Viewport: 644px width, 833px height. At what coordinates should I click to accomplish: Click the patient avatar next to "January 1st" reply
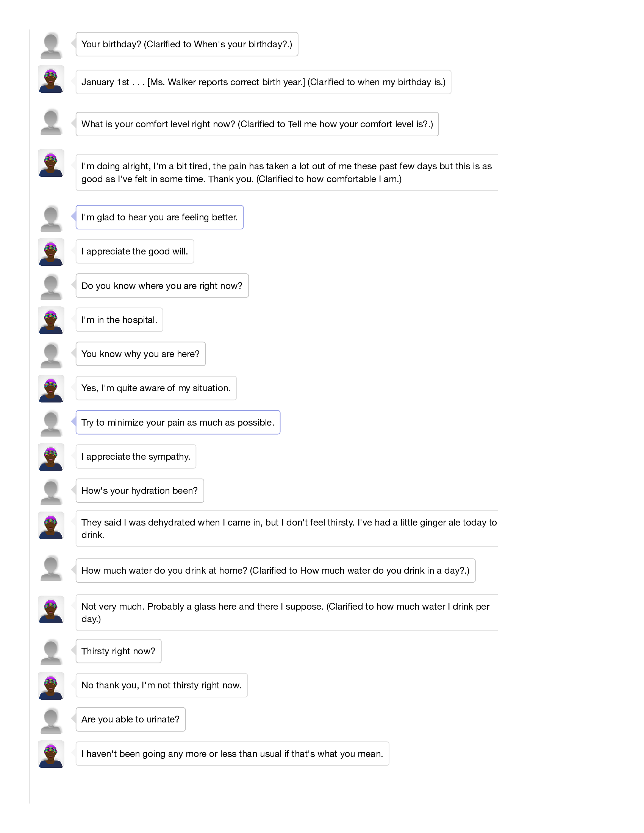click(51, 80)
